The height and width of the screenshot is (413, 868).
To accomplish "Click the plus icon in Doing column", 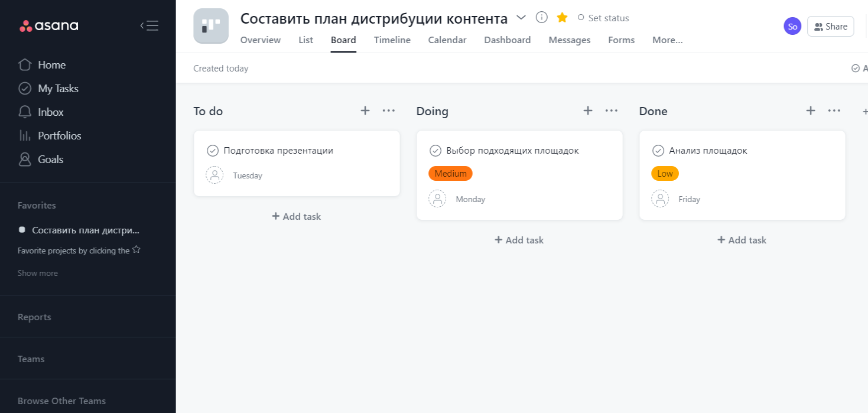I will [588, 110].
